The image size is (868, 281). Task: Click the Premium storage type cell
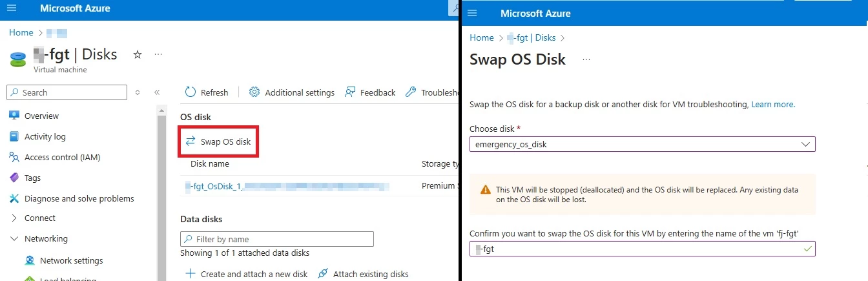(x=439, y=186)
